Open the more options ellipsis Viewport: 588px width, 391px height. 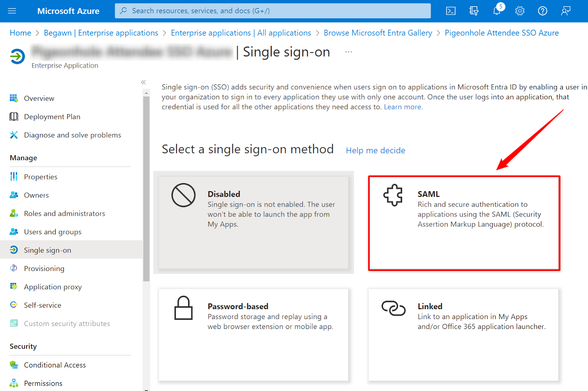[x=349, y=52]
